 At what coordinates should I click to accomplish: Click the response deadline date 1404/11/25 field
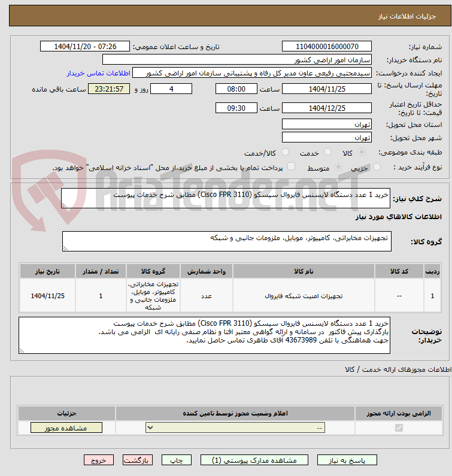(327, 89)
